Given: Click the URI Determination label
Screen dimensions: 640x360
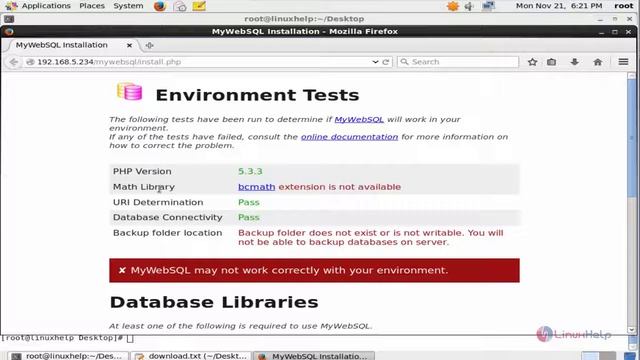Looking at the screenshot, I should 158,202.
